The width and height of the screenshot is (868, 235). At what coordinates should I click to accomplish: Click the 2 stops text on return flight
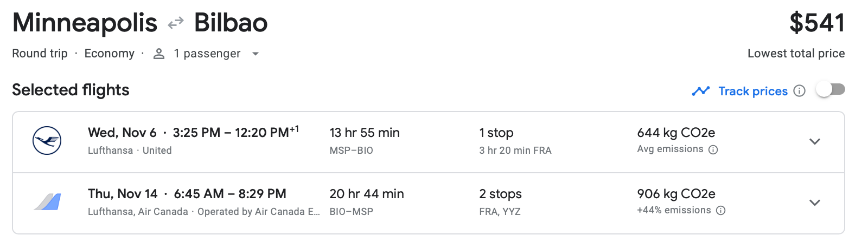tap(500, 194)
